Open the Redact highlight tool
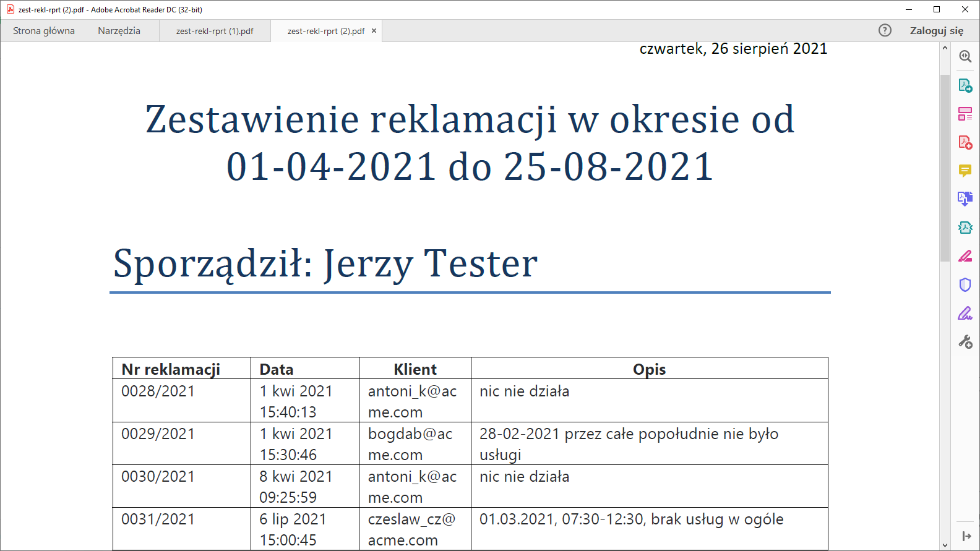 [965, 256]
